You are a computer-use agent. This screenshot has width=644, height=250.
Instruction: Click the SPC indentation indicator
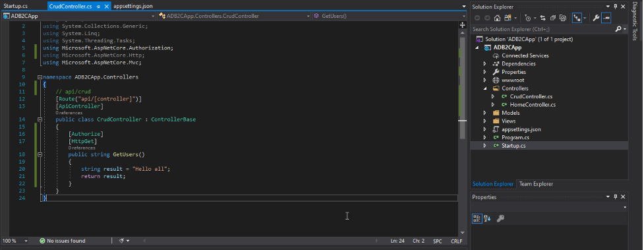pos(438,241)
